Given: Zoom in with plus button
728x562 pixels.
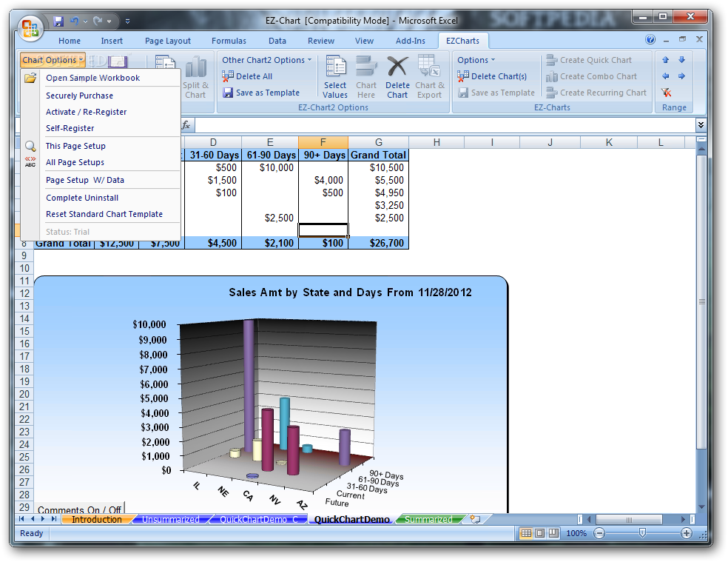Looking at the screenshot, I should click(x=687, y=533).
